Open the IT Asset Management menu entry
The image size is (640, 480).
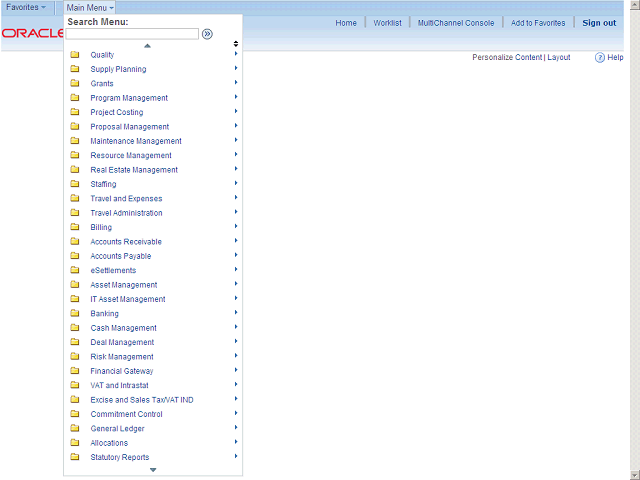click(x=128, y=299)
